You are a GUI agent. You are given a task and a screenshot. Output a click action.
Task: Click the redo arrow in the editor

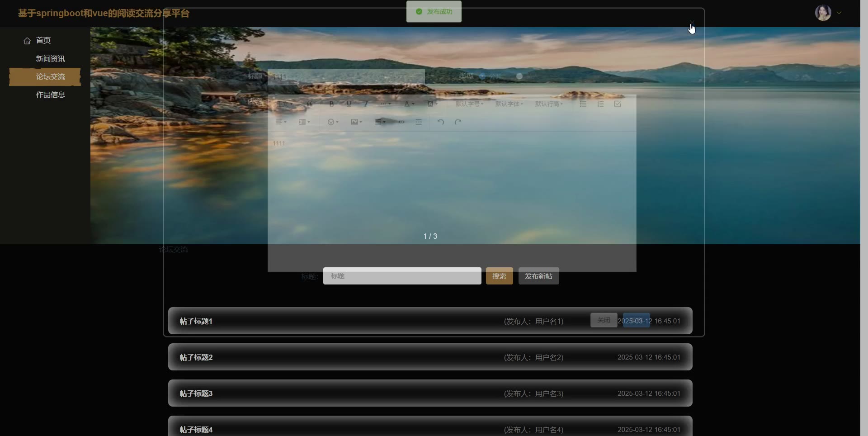coord(458,122)
